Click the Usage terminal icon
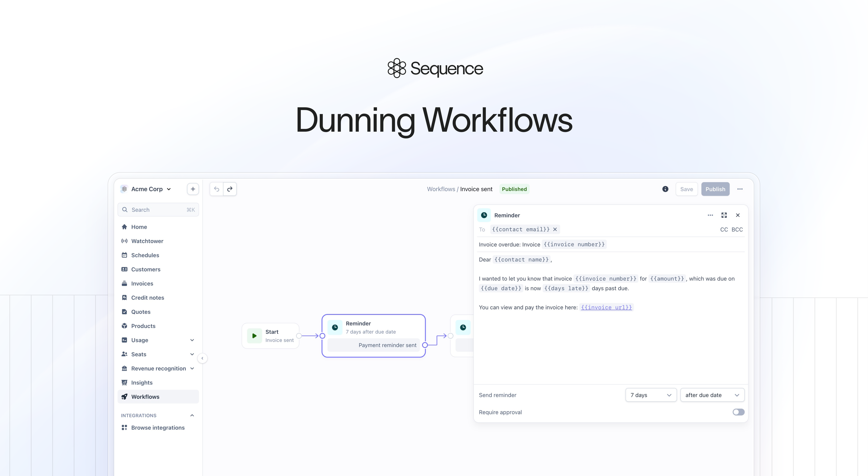Screen dimensions: 868x476 click(124, 340)
